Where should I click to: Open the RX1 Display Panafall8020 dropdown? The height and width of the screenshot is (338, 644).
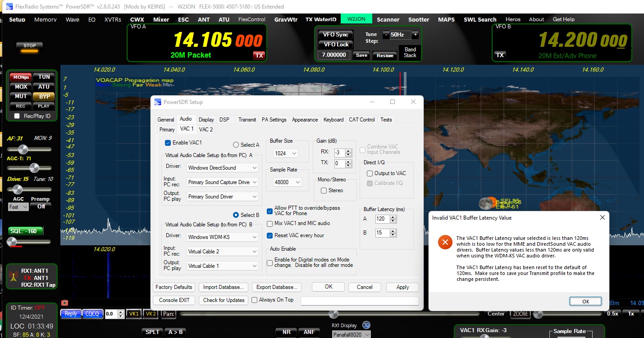pyautogui.click(x=352, y=334)
